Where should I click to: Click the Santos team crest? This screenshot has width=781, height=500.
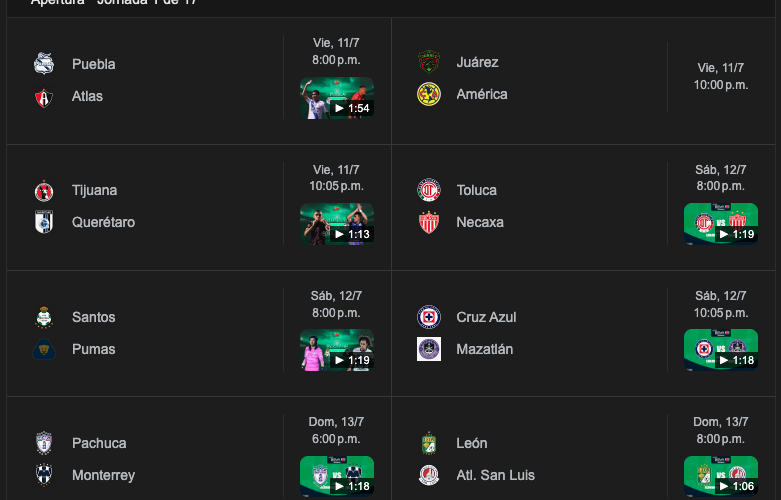[x=43, y=317]
